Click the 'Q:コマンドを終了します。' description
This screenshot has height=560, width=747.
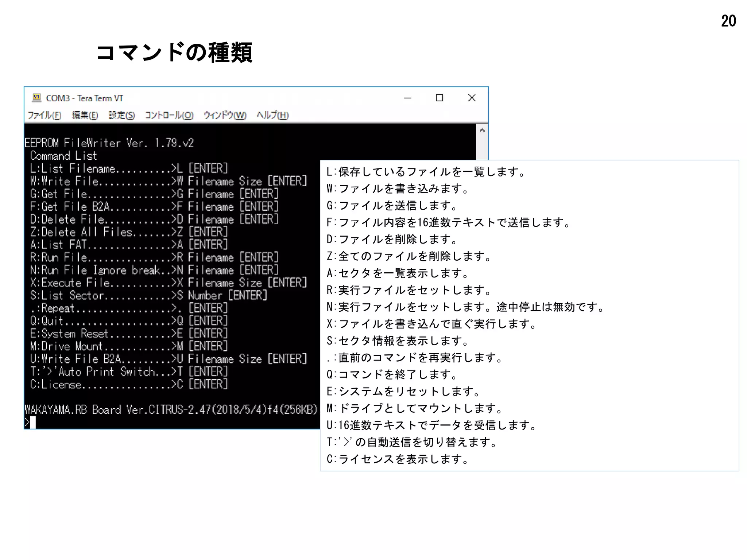(392, 374)
